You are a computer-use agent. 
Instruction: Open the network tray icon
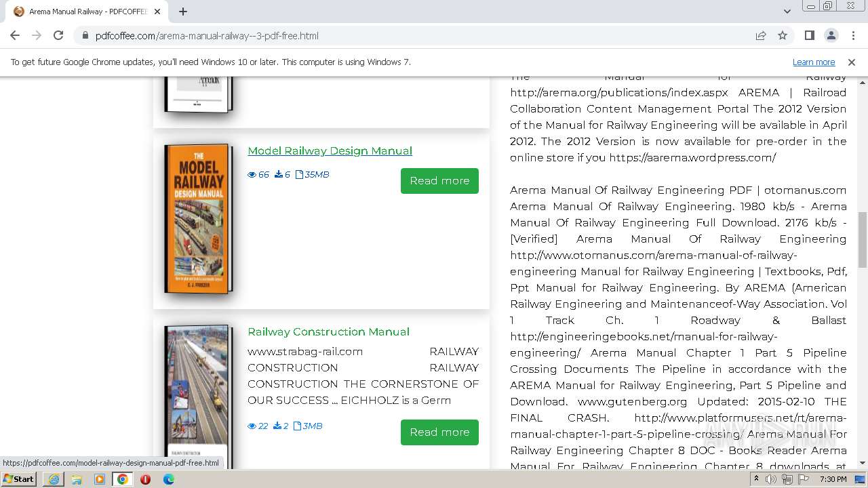787,479
